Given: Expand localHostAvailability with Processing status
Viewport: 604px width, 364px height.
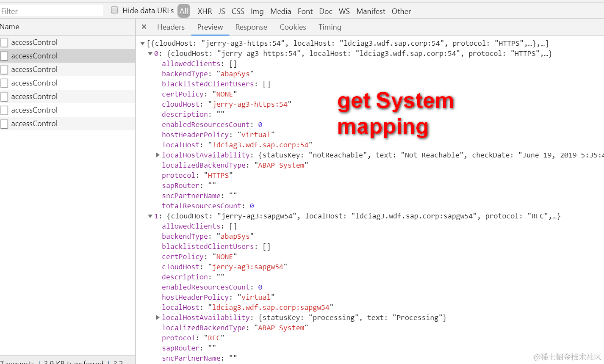Looking at the screenshot, I should pos(158,317).
